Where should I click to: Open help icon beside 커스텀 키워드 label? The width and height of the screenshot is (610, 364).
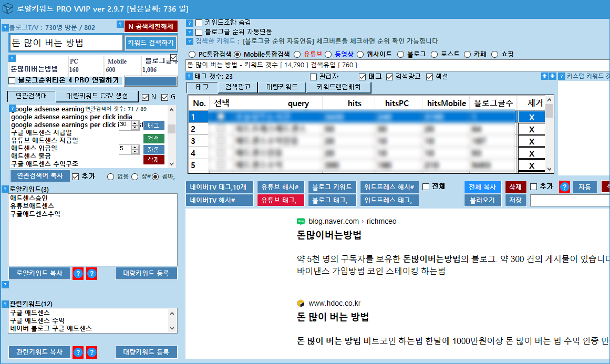coord(561,76)
